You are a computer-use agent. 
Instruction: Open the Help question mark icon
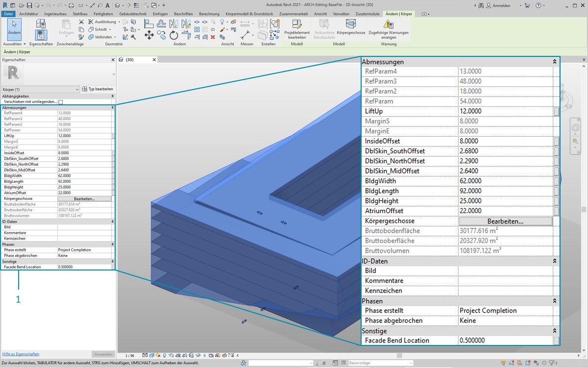point(539,5)
